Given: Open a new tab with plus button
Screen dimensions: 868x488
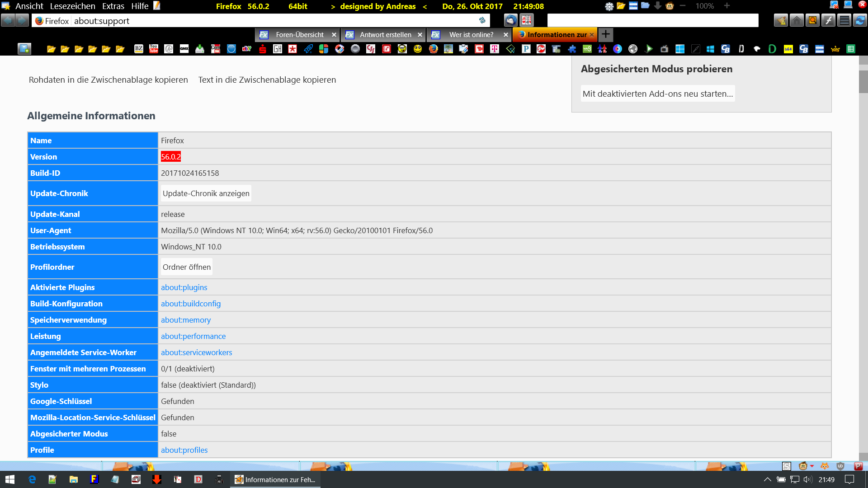Looking at the screenshot, I should tap(605, 34).
